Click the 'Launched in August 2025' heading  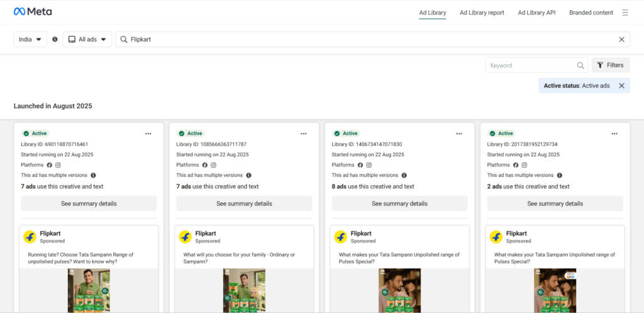[x=53, y=106]
